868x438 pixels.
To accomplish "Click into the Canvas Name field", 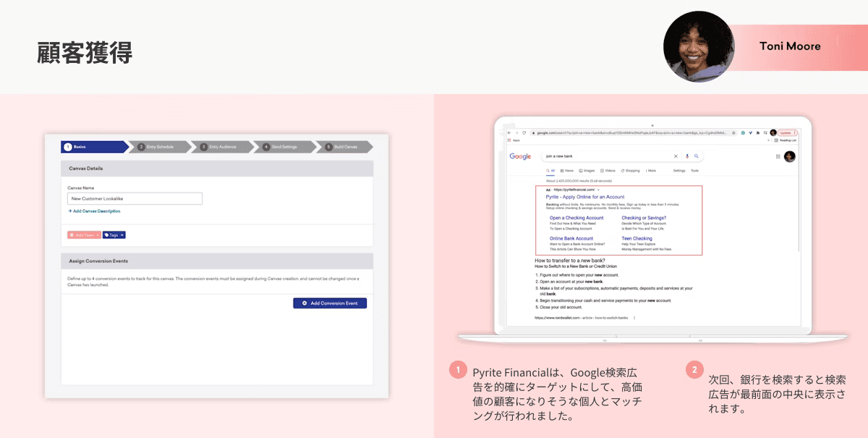I will tap(135, 198).
